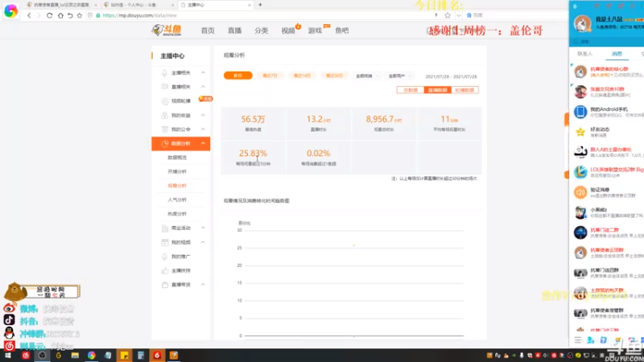
Task: Click the shield icon beside 我的公会
Action: (165, 130)
